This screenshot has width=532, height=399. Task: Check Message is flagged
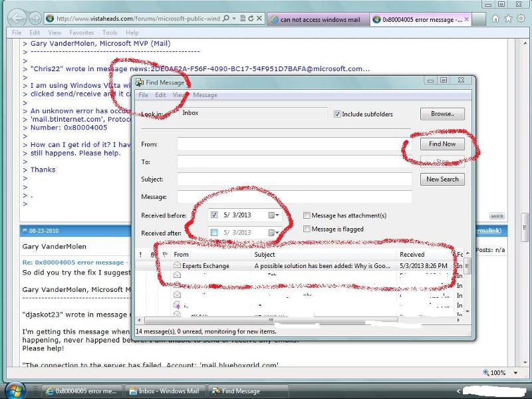pos(307,229)
